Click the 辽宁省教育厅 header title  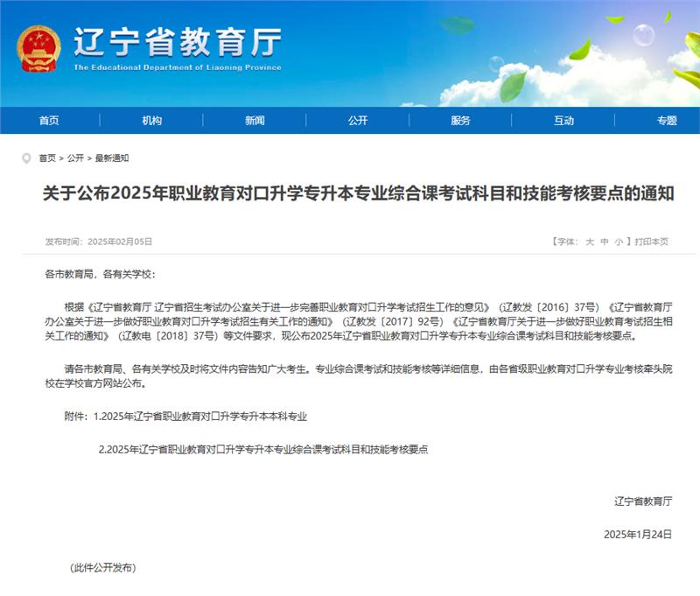(178, 42)
